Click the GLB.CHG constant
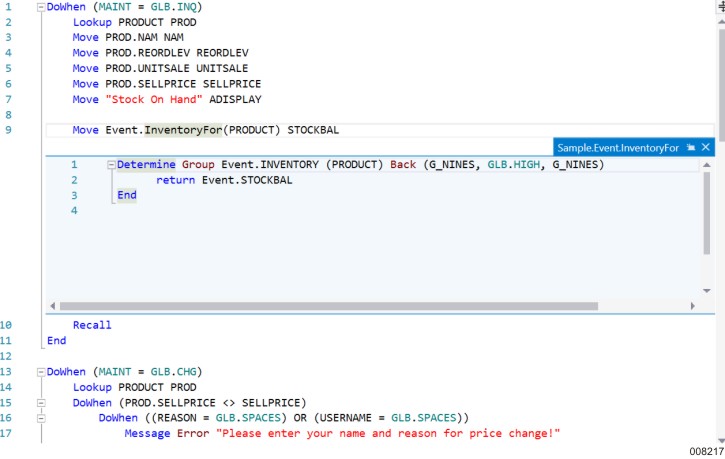 [173, 372]
